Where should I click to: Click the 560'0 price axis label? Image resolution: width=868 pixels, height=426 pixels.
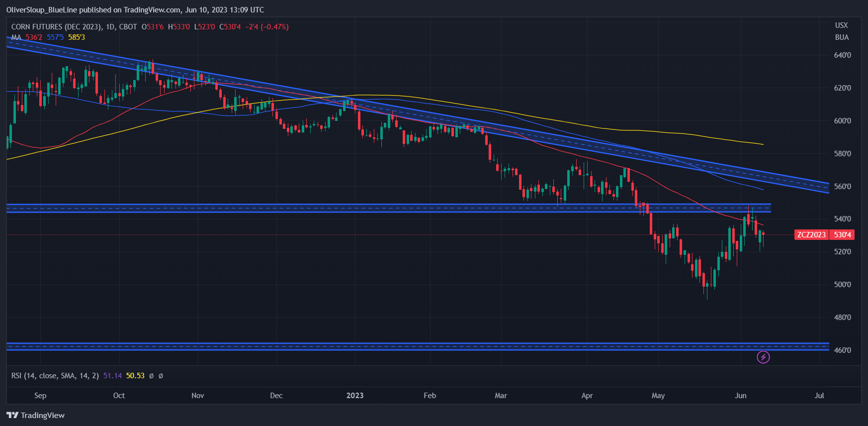click(x=842, y=187)
